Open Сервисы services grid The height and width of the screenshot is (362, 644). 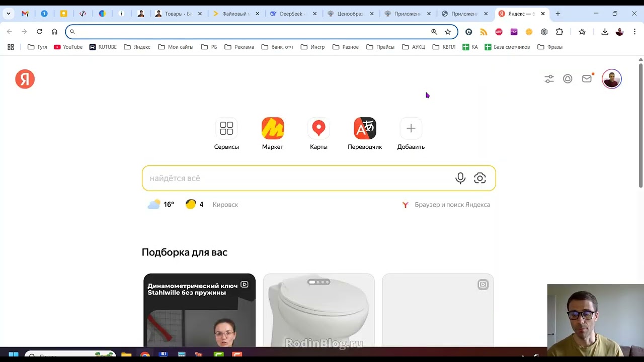click(226, 134)
